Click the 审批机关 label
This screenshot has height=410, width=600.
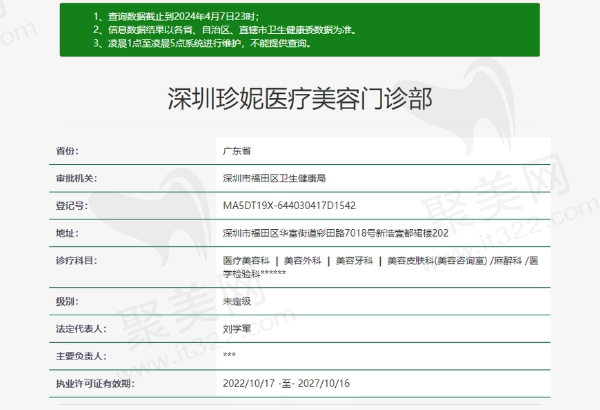click(76, 178)
